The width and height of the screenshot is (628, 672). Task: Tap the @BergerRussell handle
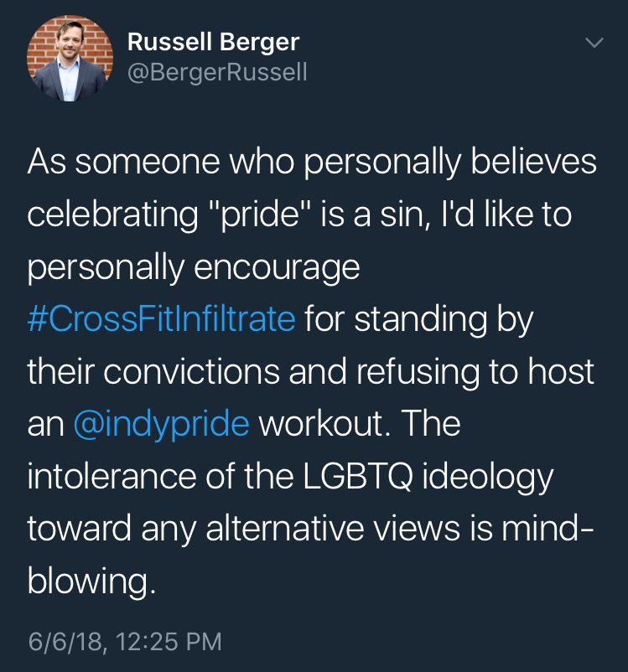click(x=218, y=73)
